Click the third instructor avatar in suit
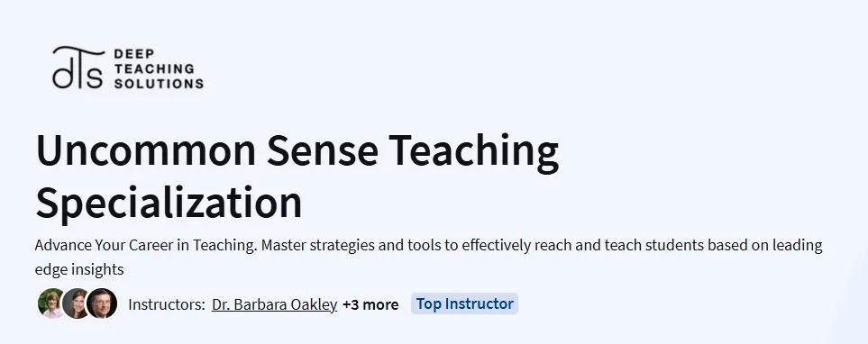Image resolution: width=868 pixels, height=344 pixels. point(102,303)
